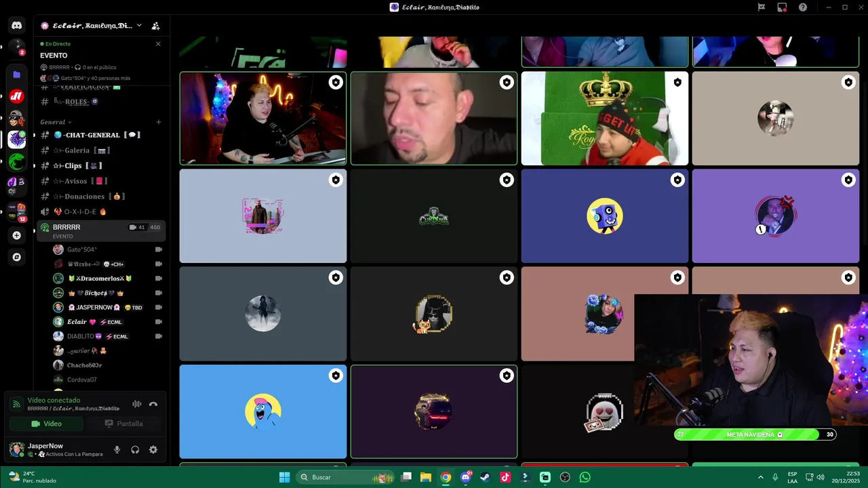Toggle deafen headphones in user panel
Screen dimensions: 868x488
pos(135,449)
